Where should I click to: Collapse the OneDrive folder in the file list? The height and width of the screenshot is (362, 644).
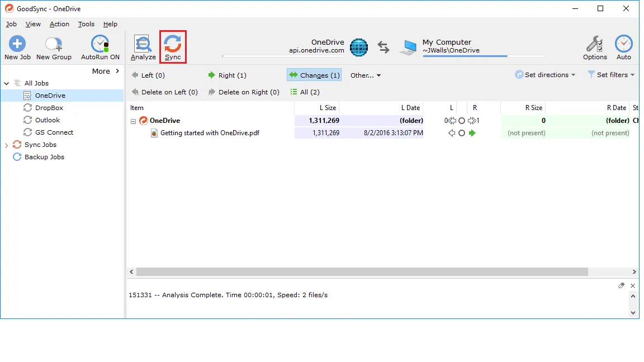coord(133,121)
